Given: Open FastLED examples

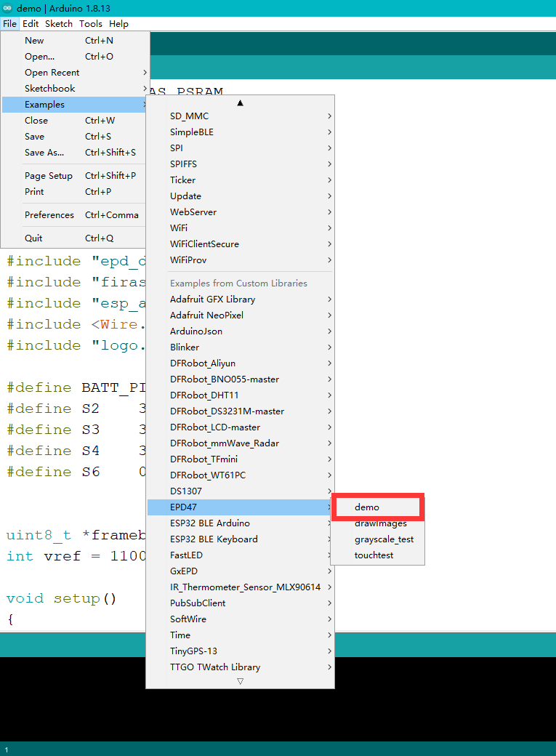Looking at the screenshot, I should coord(240,555).
